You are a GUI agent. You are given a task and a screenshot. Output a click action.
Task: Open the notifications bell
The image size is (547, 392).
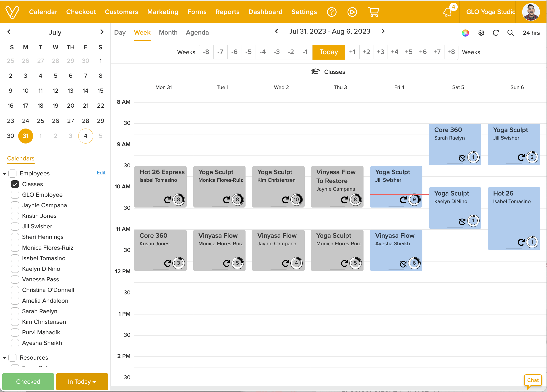447,12
